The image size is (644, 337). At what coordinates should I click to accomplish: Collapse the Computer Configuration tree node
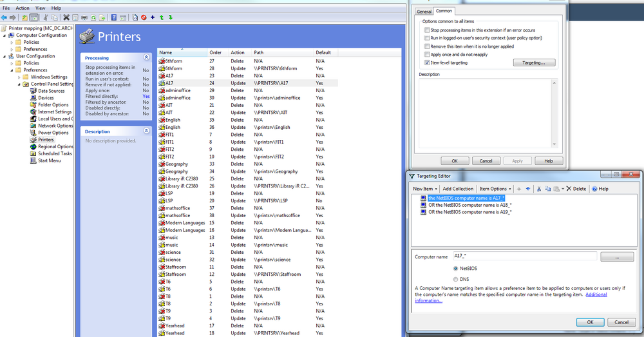click(5, 35)
